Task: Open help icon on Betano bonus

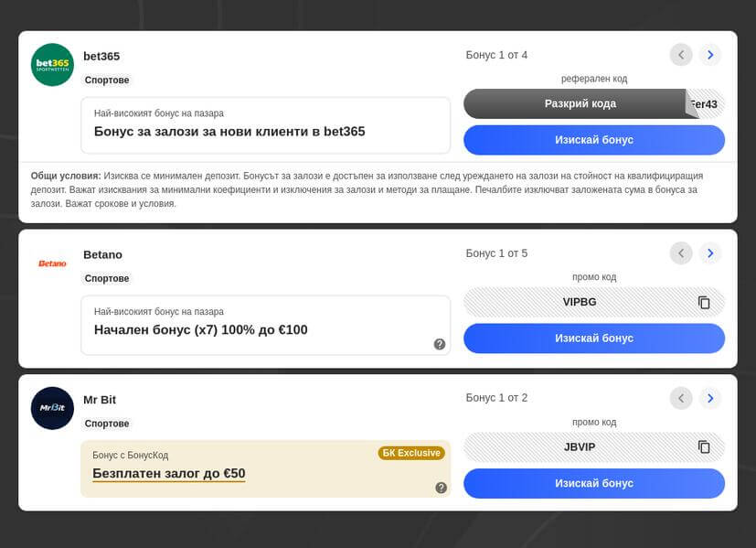Action: [x=440, y=344]
